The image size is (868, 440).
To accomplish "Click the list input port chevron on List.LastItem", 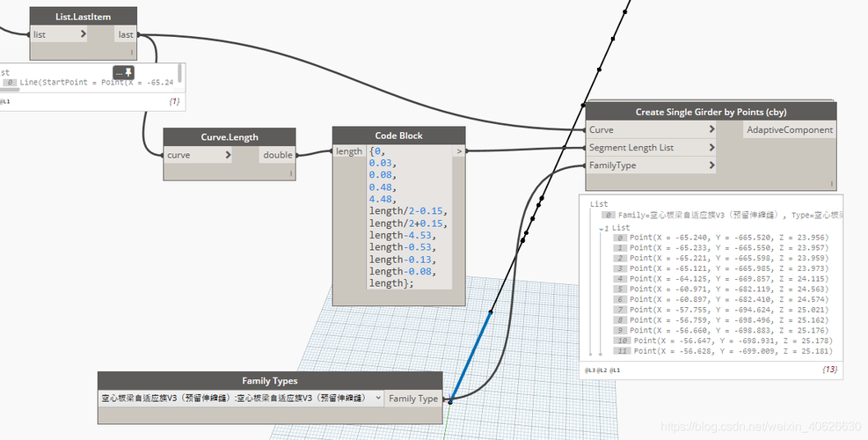I will [x=84, y=34].
